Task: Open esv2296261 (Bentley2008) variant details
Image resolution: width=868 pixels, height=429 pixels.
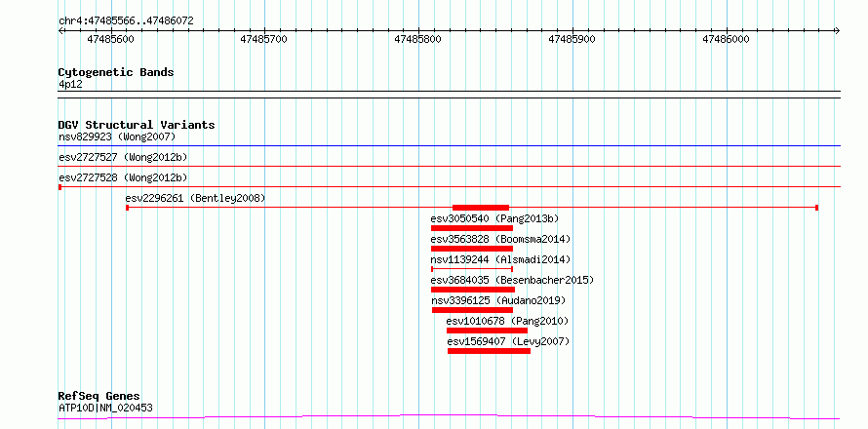Action: pos(195,198)
